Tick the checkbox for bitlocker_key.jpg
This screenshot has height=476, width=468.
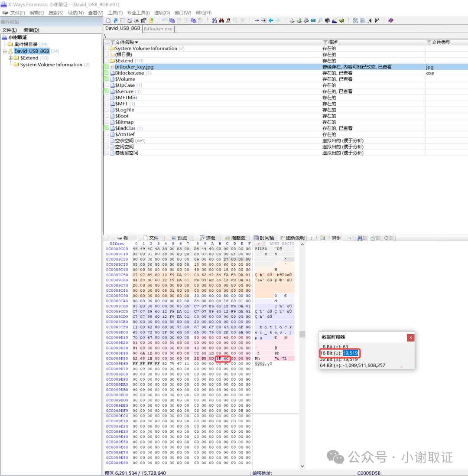107,67
